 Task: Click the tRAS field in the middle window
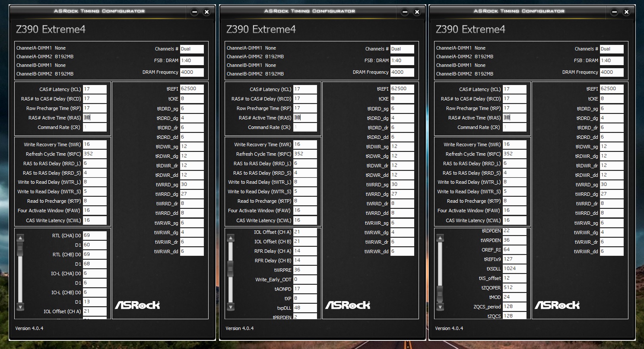pos(305,118)
